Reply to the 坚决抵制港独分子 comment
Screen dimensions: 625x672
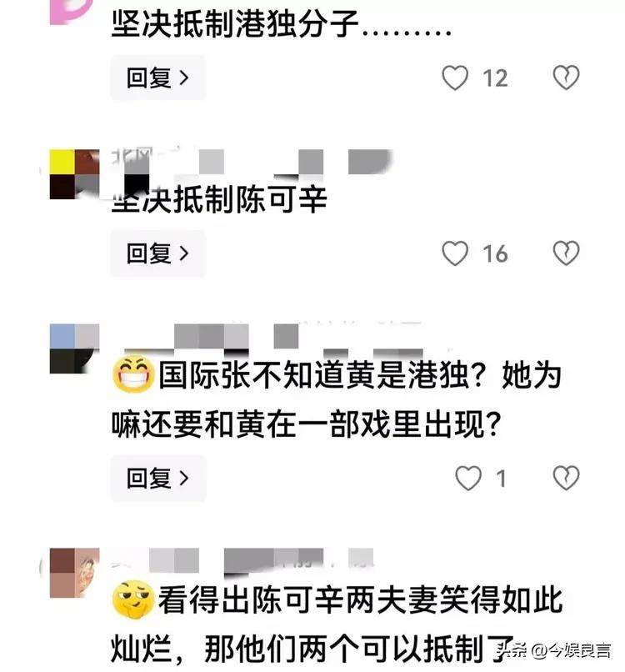(x=158, y=78)
